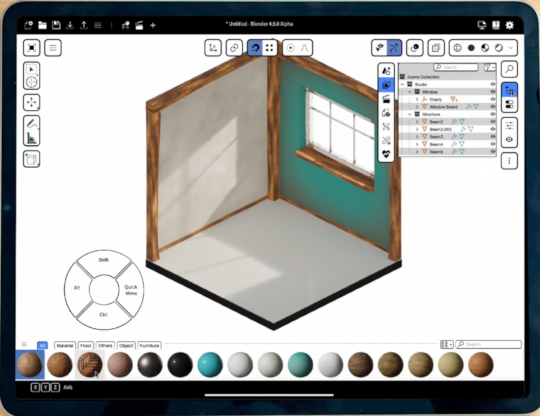
Task: Click the Shift modifier pie button
Action: [104, 260]
